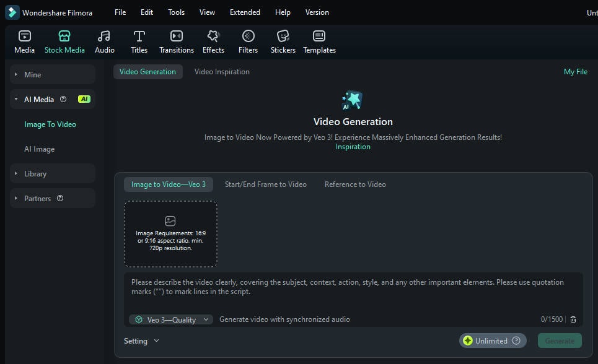Click the Veo 3 model cube icon
The image size is (598, 364).
[x=139, y=319]
